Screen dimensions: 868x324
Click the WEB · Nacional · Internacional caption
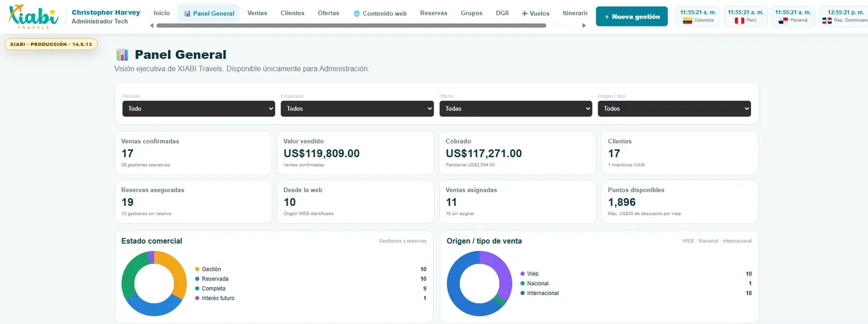[x=717, y=241]
